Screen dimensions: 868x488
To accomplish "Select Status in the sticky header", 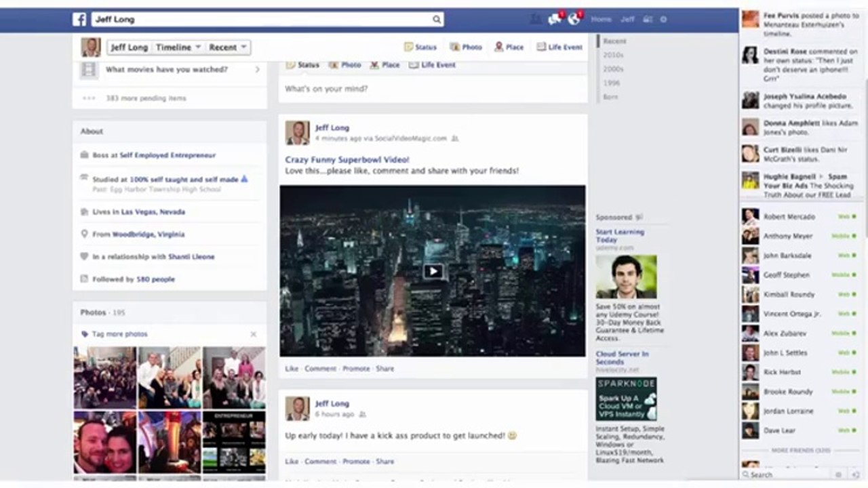I will (420, 47).
